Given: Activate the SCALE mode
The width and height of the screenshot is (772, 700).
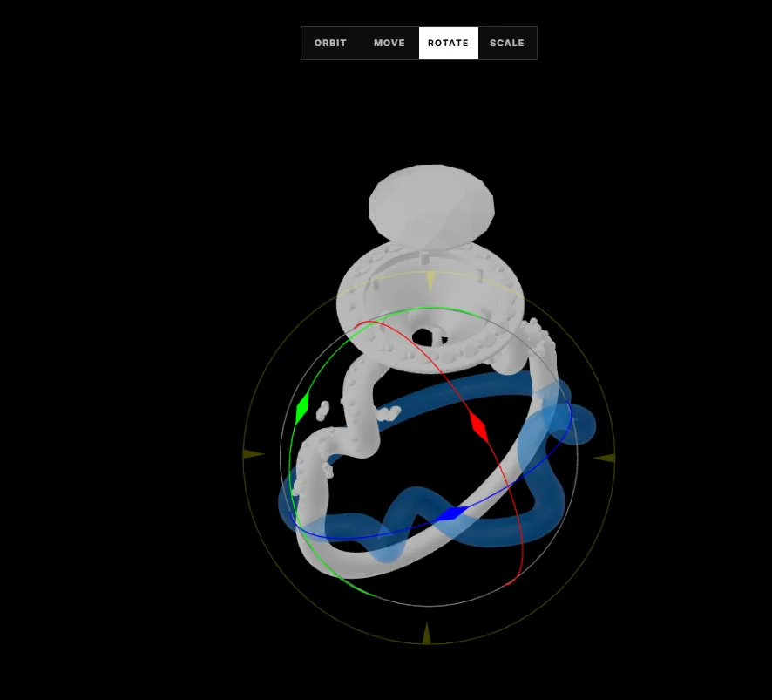Looking at the screenshot, I should (507, 43).
